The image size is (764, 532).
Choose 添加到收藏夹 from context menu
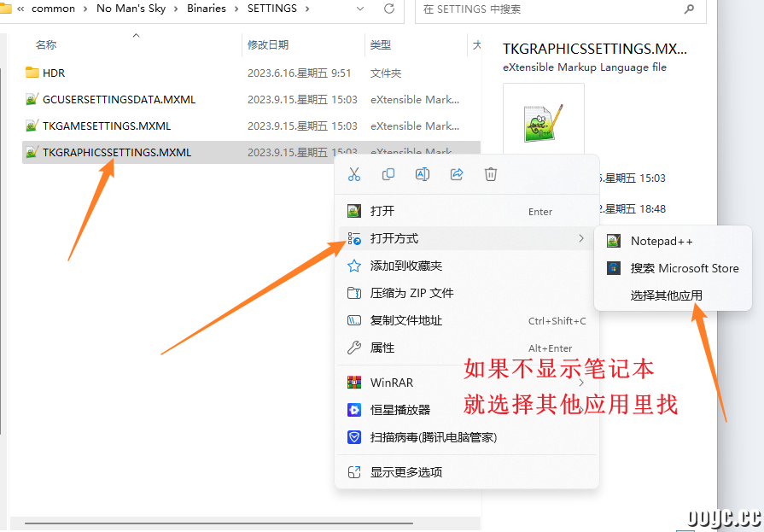click(x=467, y=266)
